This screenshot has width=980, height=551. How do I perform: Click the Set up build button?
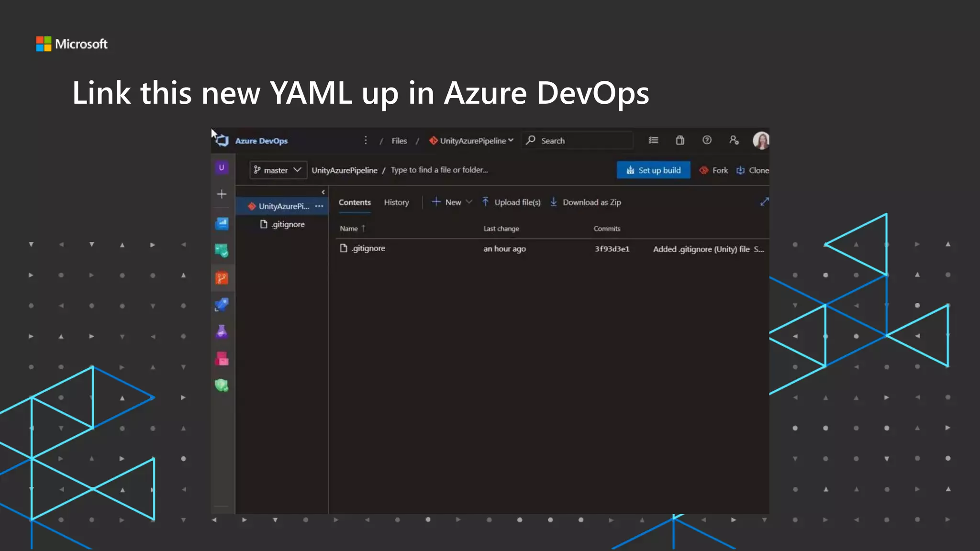pyautogui.click(x=654, y=170)
